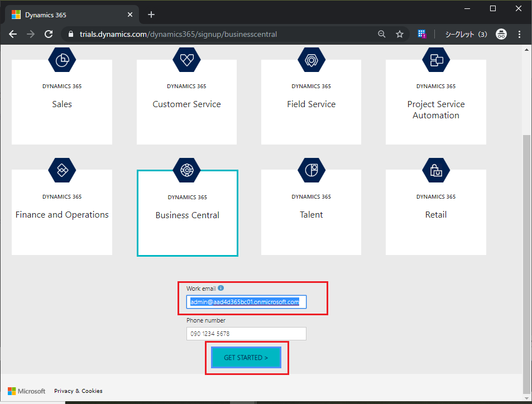This screenshot has width=532, height=404.
Task: Go back to the previous page
Action: 13,34
